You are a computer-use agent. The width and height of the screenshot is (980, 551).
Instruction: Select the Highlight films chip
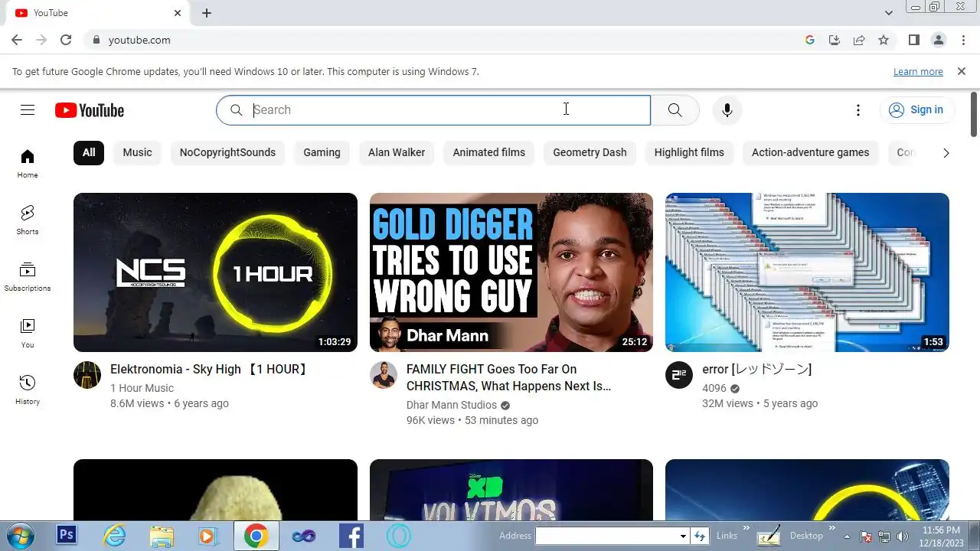coord(689,152)
